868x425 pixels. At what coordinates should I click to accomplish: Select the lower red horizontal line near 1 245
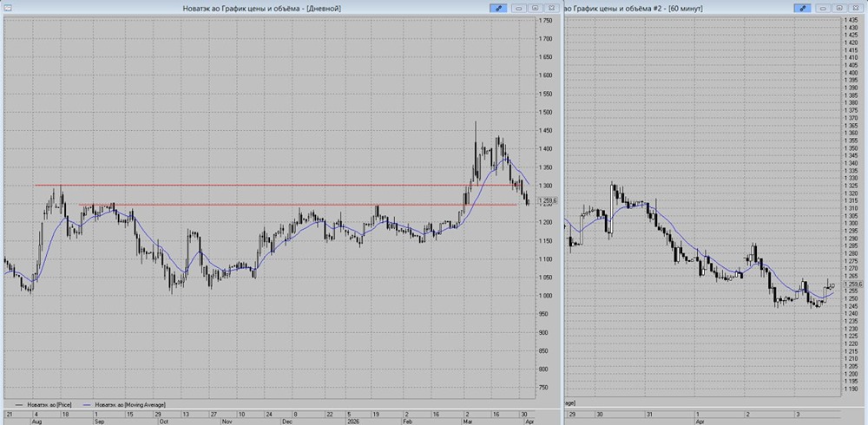(x=298, y=206)
